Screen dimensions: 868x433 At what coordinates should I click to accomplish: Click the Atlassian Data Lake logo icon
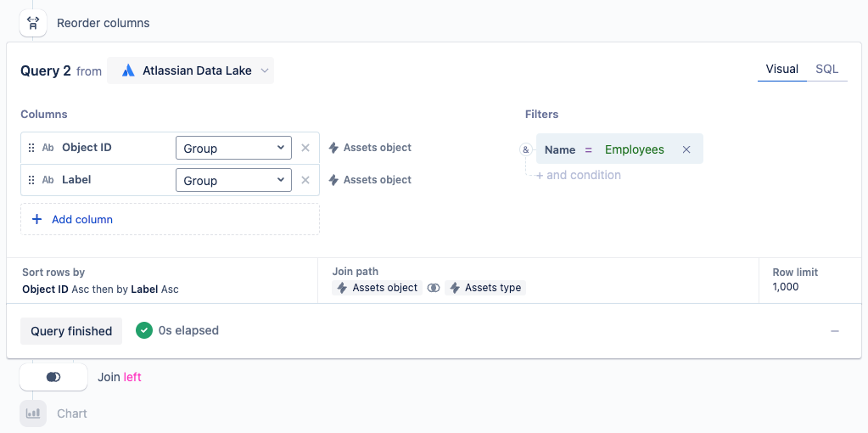point(128,71)
